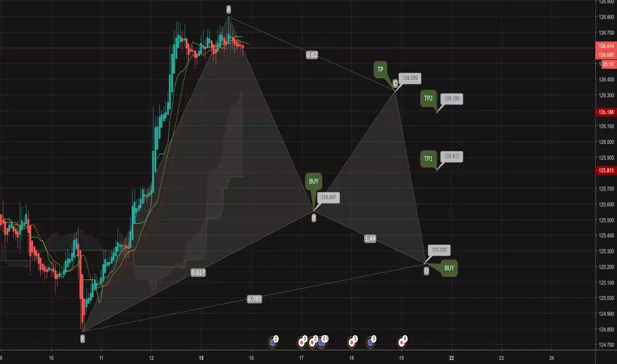The width and height of the screenshot is (617, 364).
Task: Click the current price 126.614 axis label
Action: coord(606,46)
